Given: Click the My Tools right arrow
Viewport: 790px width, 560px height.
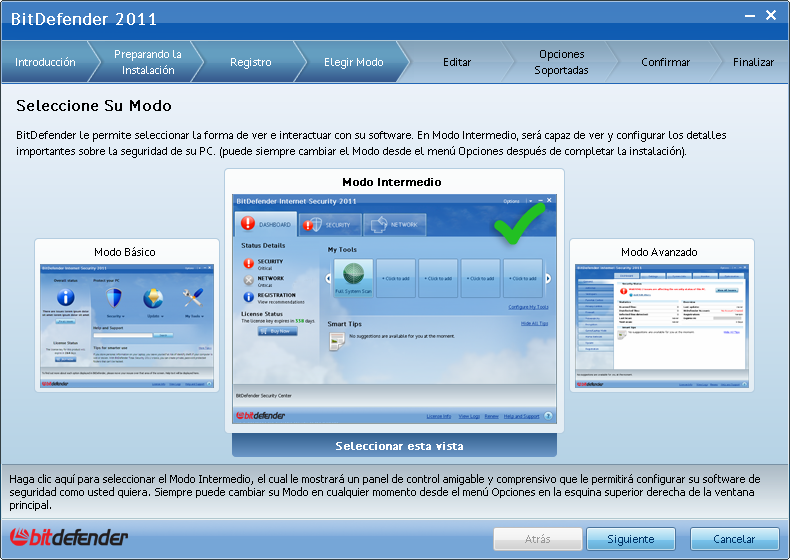Looking at the screenshot, I should point(548,278).
